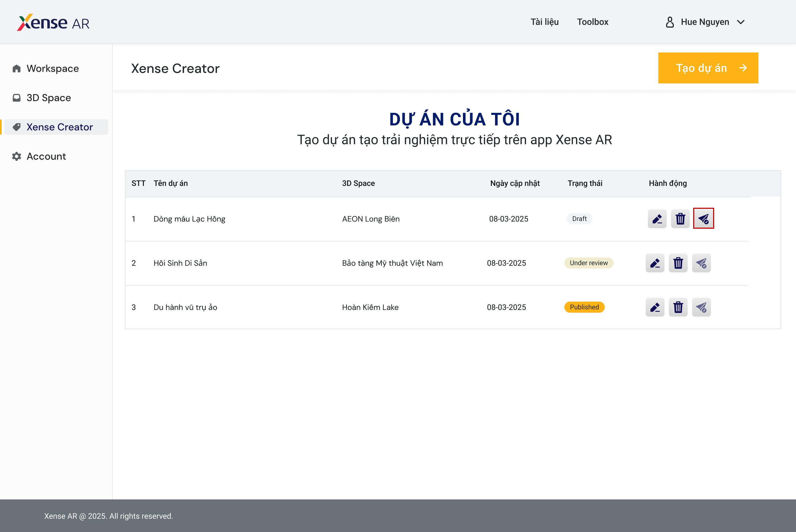Delete the Dòng máu Lạc Hồng project
The height and width of the screenshot is (532, 796).
[x=680, y=219]
